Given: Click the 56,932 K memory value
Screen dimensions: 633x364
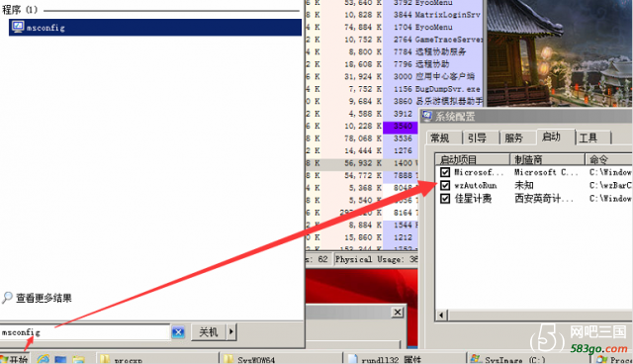Looking at the screenshot, I should 363,163.
